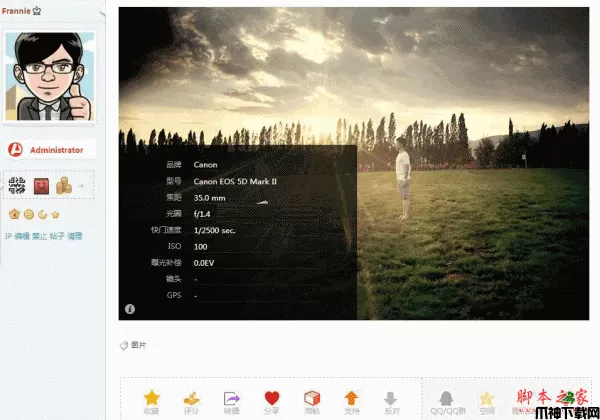Click the red box icon in the action bar
The image size is (600, 420).
[x=312, y=398]
